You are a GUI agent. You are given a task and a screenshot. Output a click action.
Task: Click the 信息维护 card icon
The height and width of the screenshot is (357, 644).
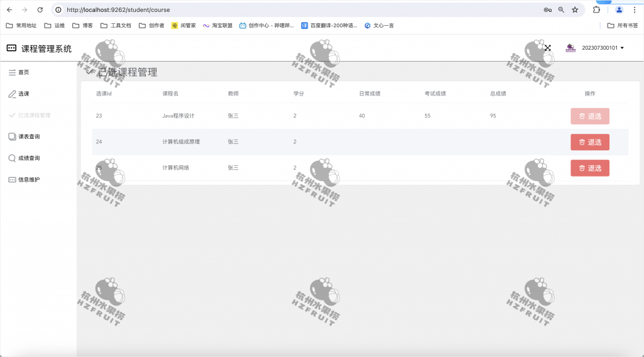pyautogui.click(x=13, y=180)
